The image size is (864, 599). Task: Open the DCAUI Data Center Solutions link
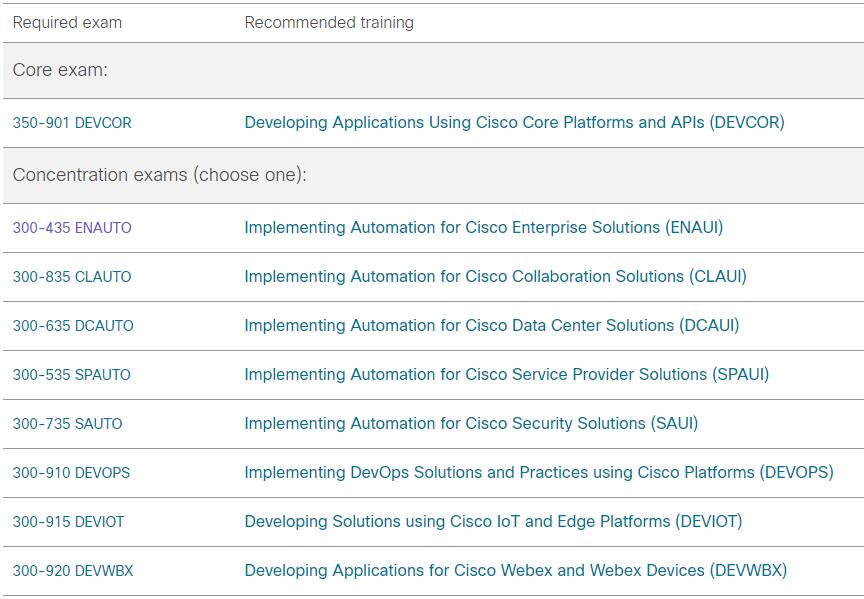point(492,326)
